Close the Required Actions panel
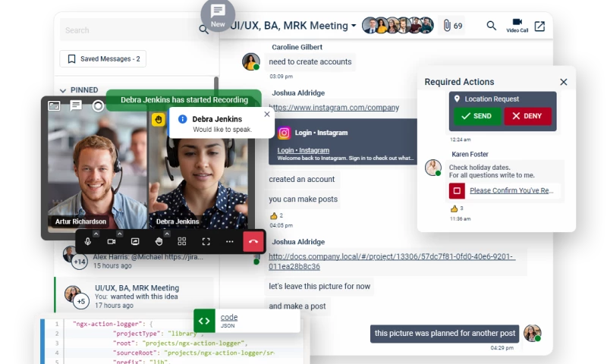Screen dimensions: 607x364 pyautogui.click(x=563, y=82)
